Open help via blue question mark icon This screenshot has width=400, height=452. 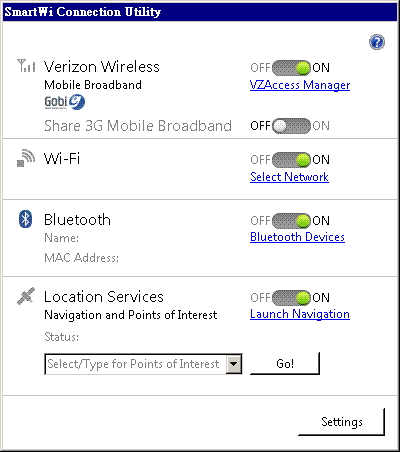click(377, 42)
